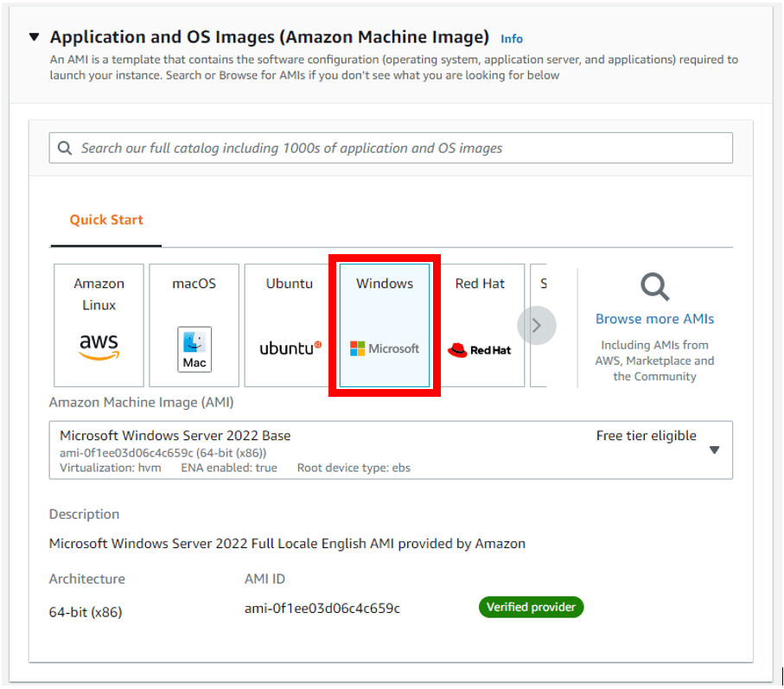Screen dimensions: 784x689
Task: Open the Amazon Machine Image dropdown arrow
Action: 714,450
